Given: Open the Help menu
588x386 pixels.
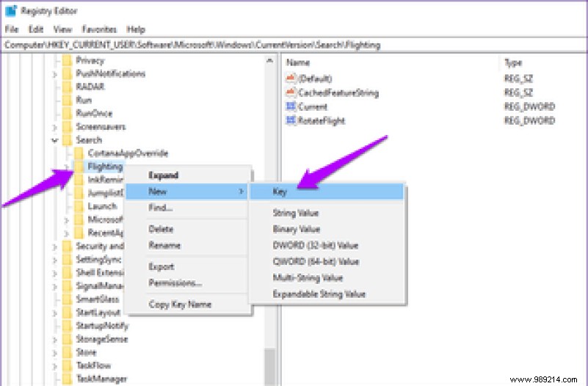Looking at the screenshot, I should click(136, 29).
